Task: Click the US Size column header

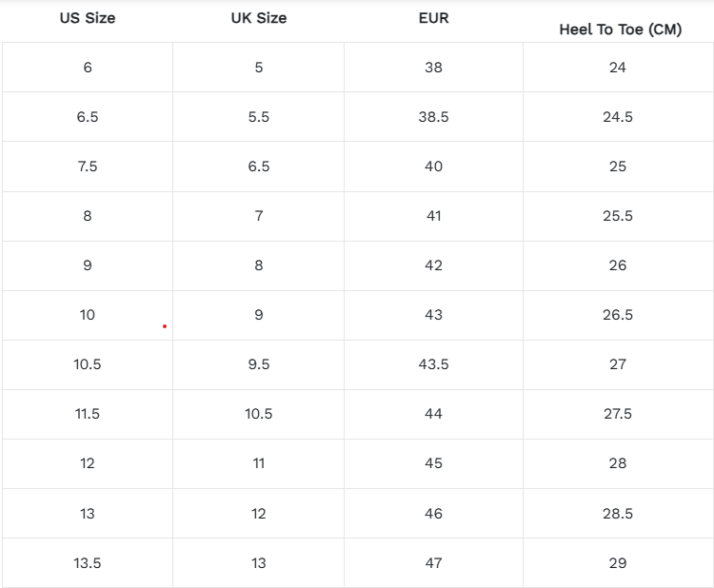Action: 88,18
